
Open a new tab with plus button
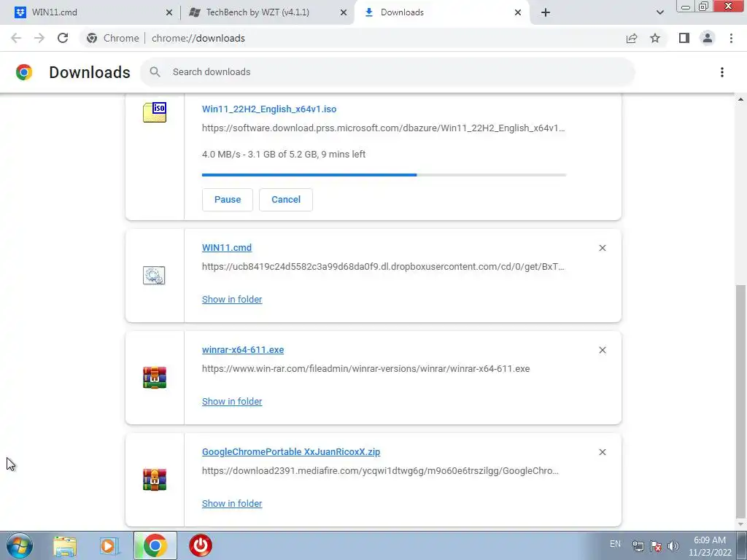(x=546, y=12)
